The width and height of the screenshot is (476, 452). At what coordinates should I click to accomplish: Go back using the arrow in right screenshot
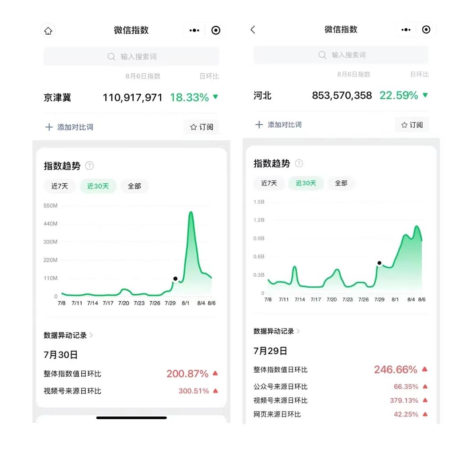253,29
